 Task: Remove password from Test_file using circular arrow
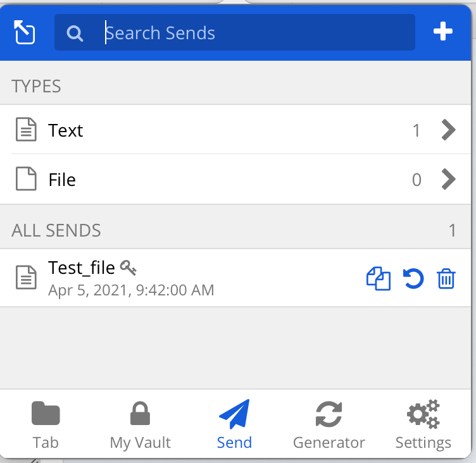click(x=413, y=278)
